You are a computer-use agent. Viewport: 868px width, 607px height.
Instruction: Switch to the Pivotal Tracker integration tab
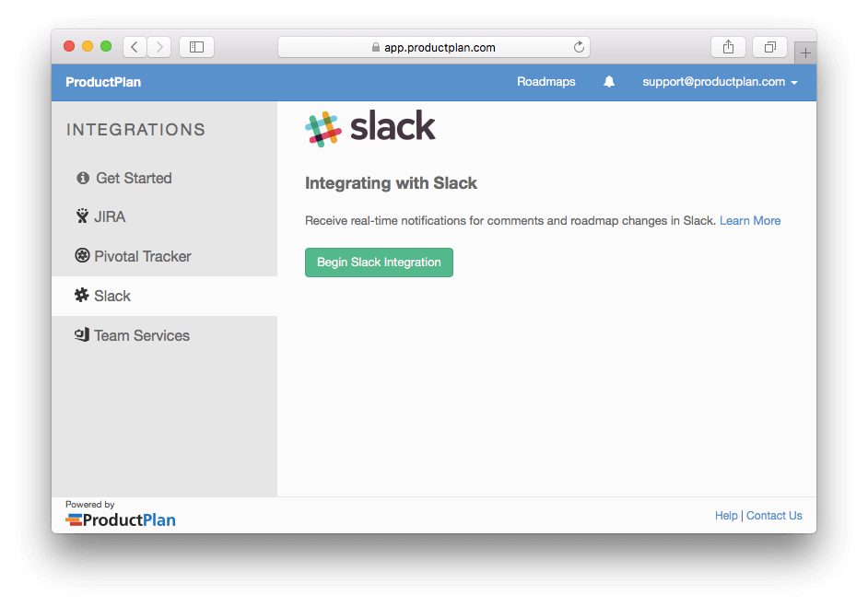[x=164, y=256]
